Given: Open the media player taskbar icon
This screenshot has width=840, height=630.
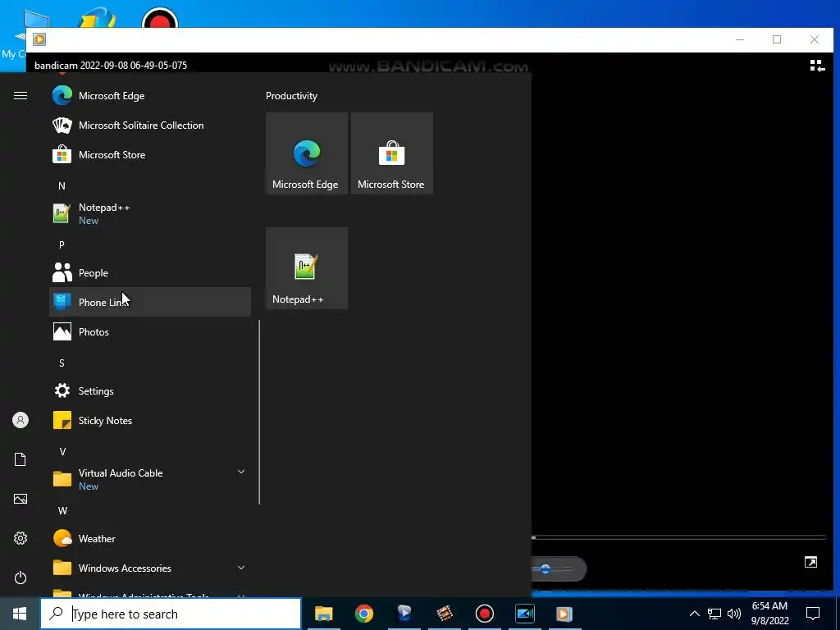Looking at the screenshot, I should point(564,614).
